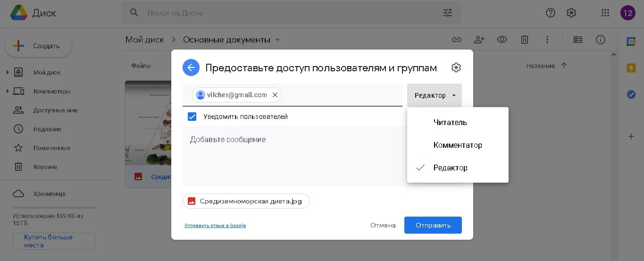Select Комментатор role from menu
Viewport: 644px width, 261px height.
tap(458, 145)
